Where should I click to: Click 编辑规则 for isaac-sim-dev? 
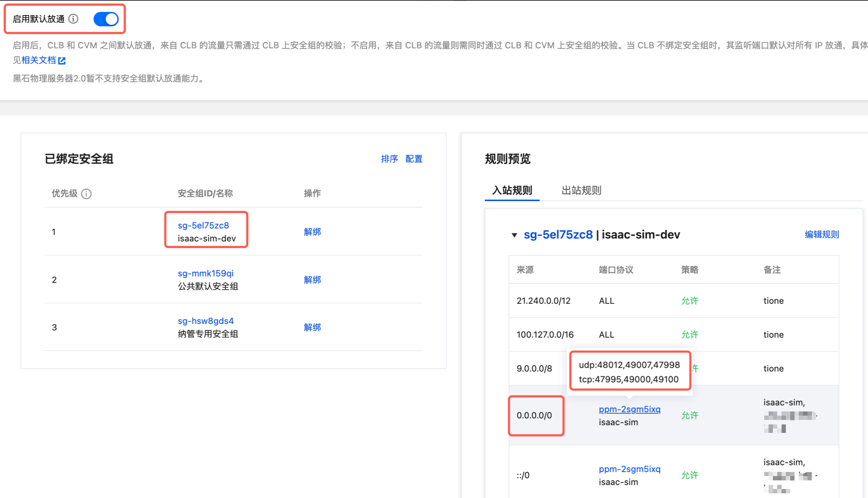pyautogui.click(x=822, y=234)
